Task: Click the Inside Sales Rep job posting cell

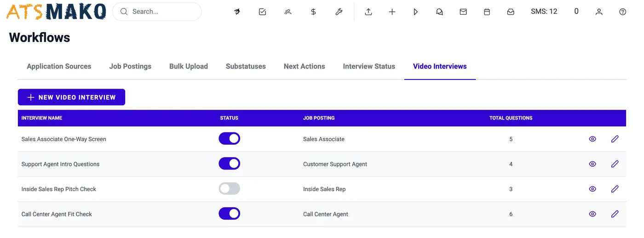Action: (x=324, y=189)
